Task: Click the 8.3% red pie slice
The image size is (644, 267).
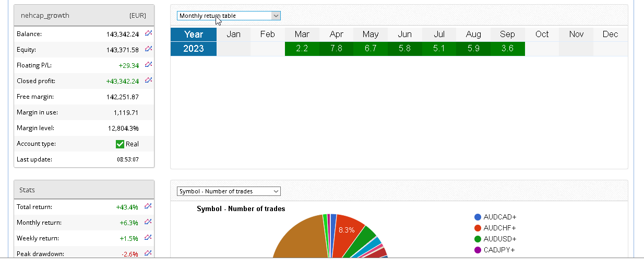Action: point(347,233)
